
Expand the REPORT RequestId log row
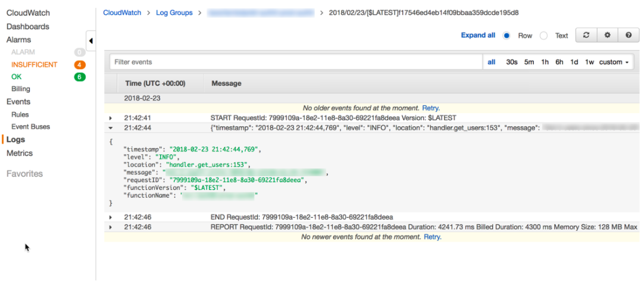pos(111,227)
